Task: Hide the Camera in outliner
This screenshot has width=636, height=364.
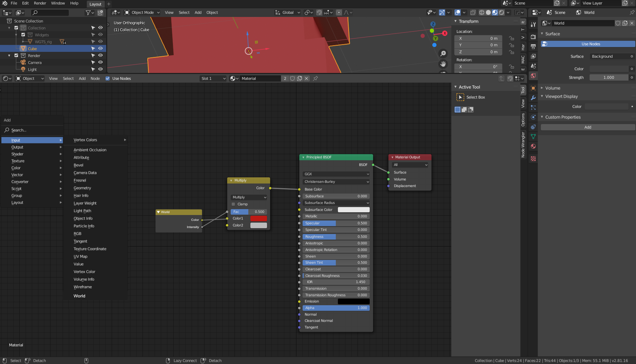Action: 100,62
